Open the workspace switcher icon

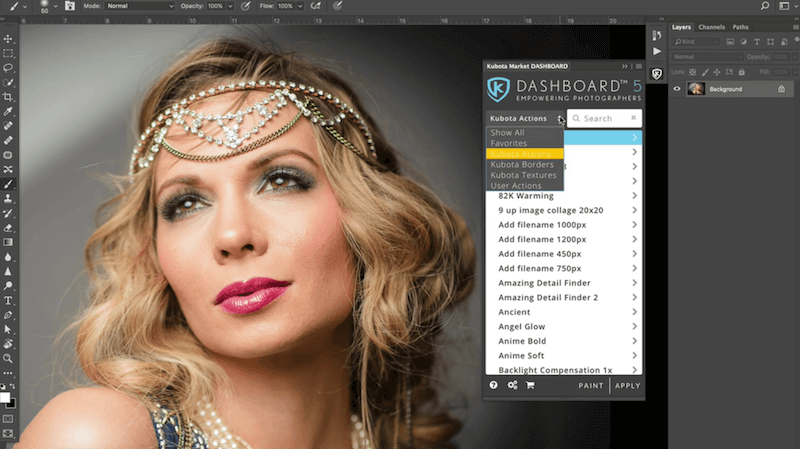pos(785,6)
